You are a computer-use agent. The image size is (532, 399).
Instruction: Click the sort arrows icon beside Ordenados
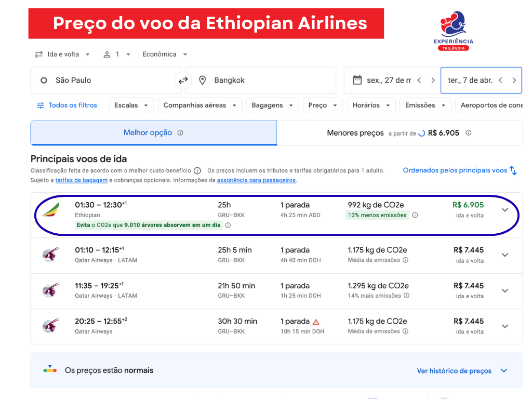pos(513,170)
